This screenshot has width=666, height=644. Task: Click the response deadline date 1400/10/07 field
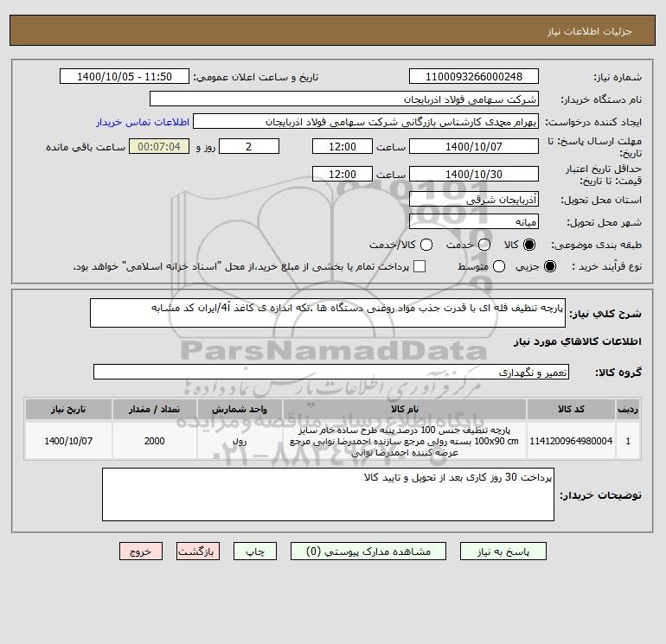click(x=474, y=147)
